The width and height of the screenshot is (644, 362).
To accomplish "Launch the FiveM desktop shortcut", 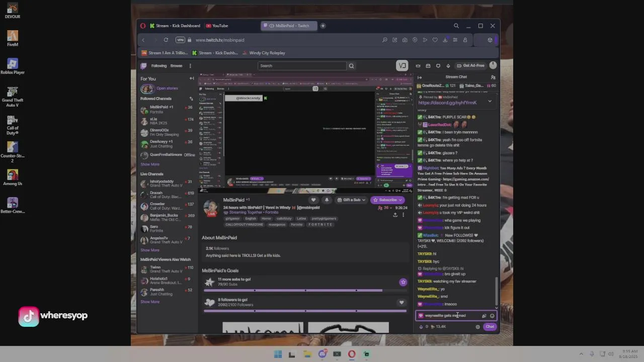I will (13, 39).
